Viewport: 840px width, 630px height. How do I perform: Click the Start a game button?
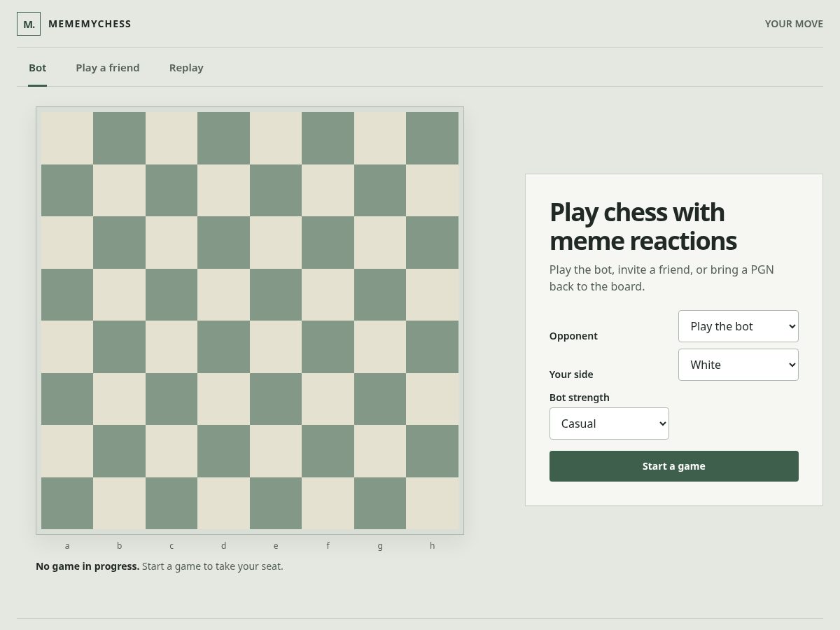coord(674,466)
